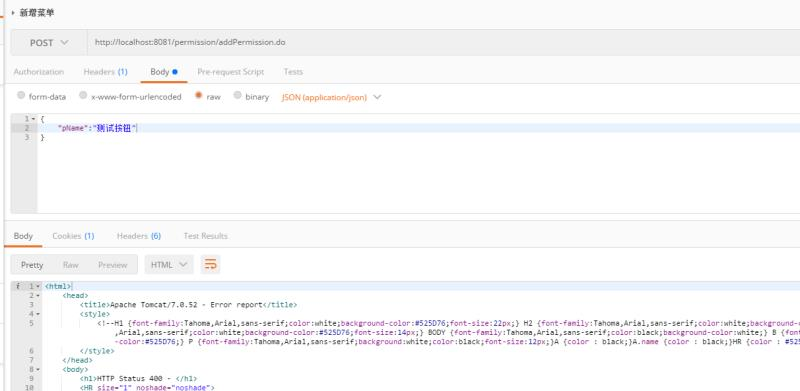Collapse the html tag on response line 1
The image size is (800, 391).
(x=37, y=286)
